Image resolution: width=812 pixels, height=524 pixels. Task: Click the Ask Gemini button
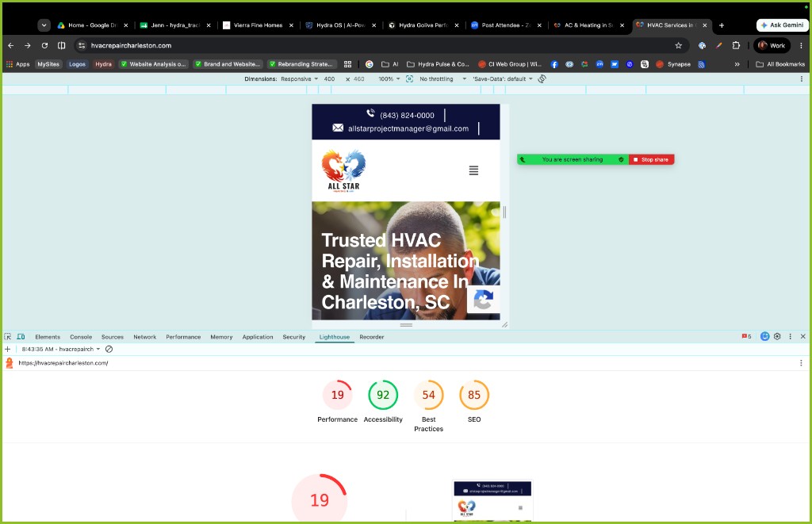[x=782, y=25]
